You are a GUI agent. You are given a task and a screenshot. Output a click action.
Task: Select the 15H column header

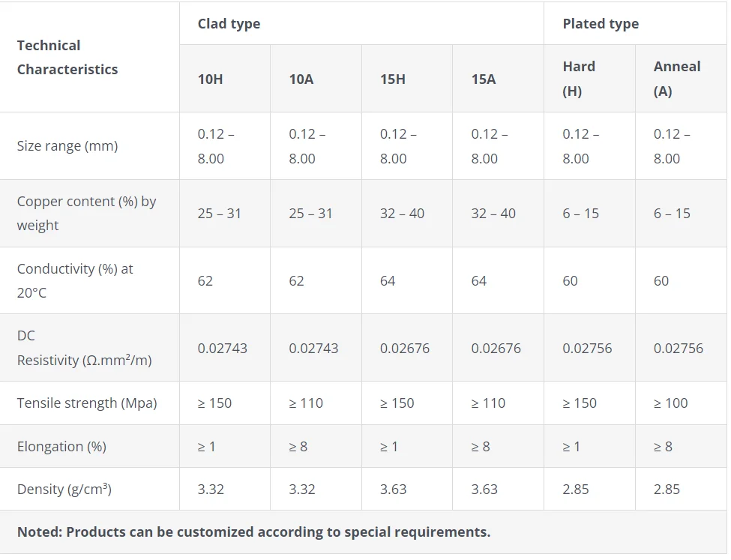point(392,79)
